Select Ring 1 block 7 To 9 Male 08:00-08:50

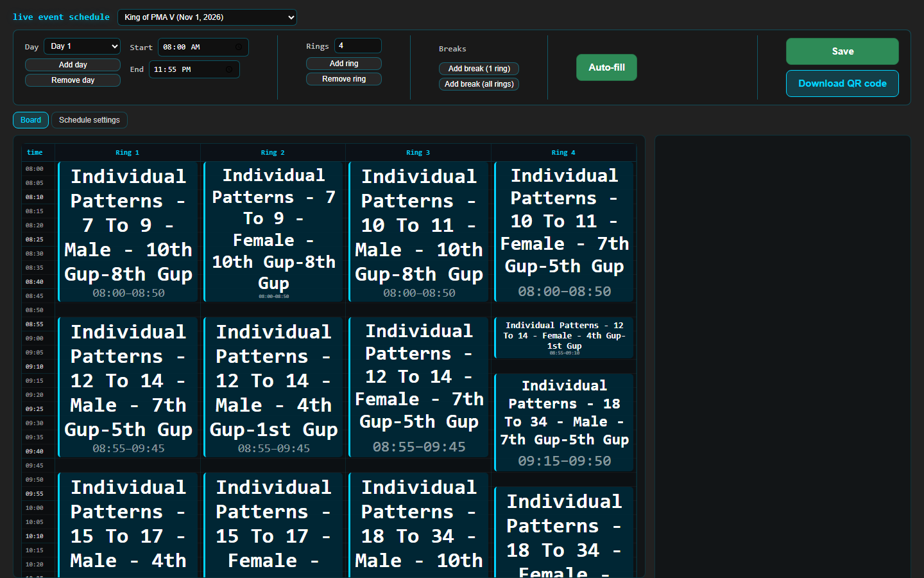tap(128, 232)
